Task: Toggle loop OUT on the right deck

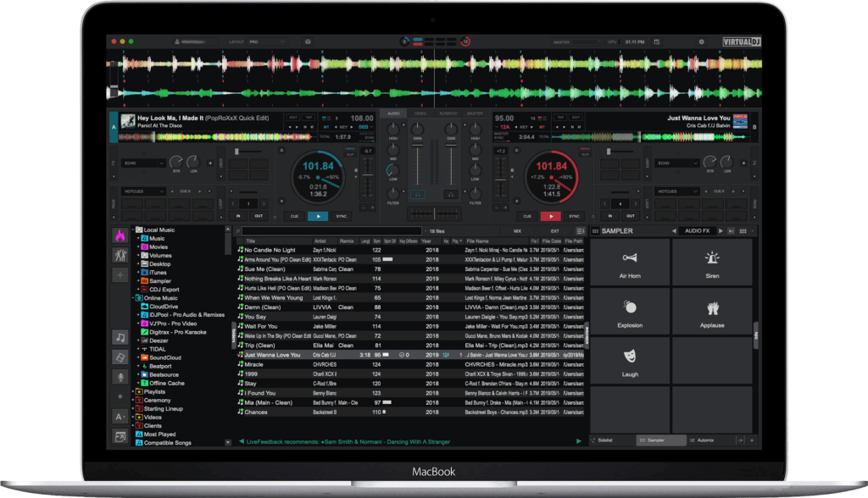Action: [631, 216]
